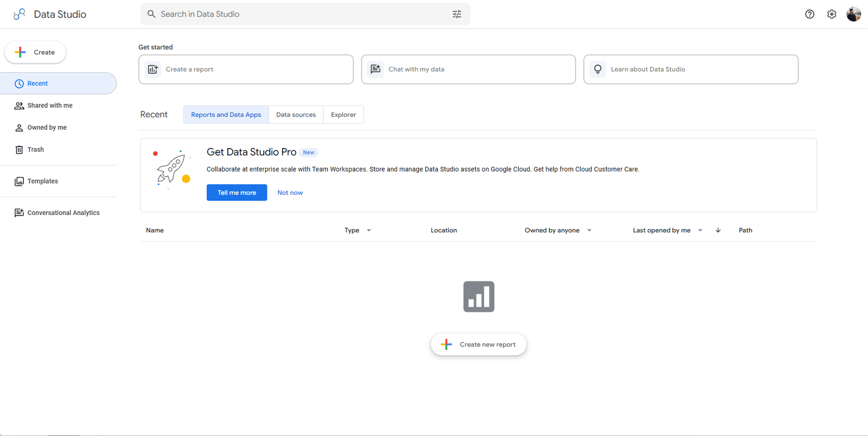Dismiss the promo with Not now
This screenshot has height=436, width=868.
click(290, 193)
